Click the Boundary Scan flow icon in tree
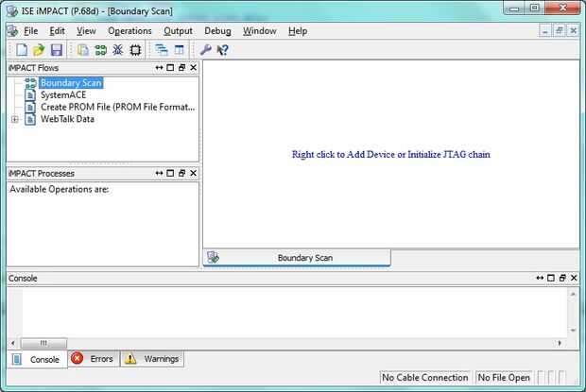Screen dimensions: 586x392 click(30, 83)
